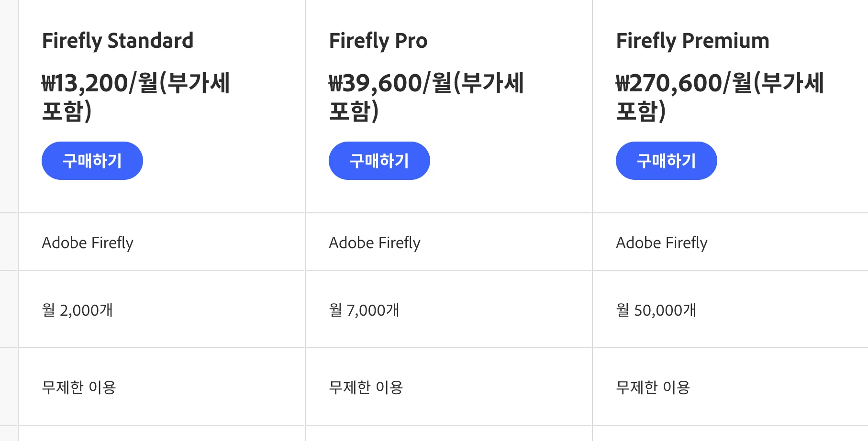
Task: Click Adobe Firefly in the Standard column
Action: tap(88, 243)
